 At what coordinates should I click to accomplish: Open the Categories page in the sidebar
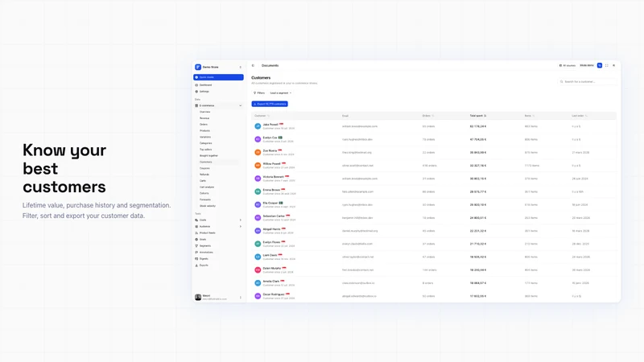pyautogui.click(x=206, y=143)
